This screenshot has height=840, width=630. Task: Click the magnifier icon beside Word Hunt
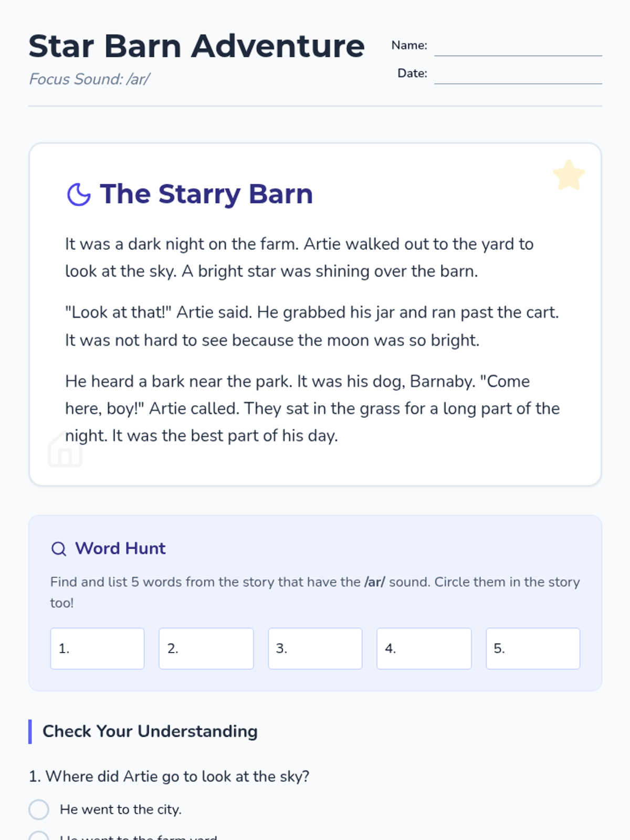pyautogui.click(x=59, y=549)
